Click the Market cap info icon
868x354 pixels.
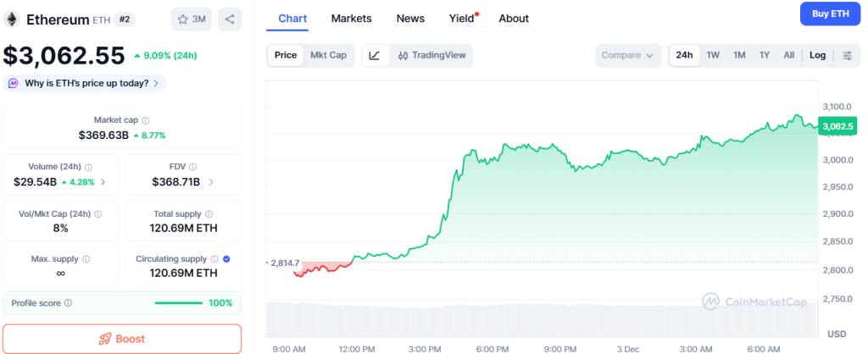tap(146, 120)
